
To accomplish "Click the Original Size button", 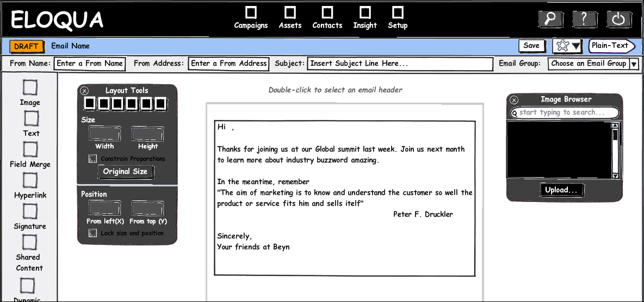I will (x=125, y=172).
